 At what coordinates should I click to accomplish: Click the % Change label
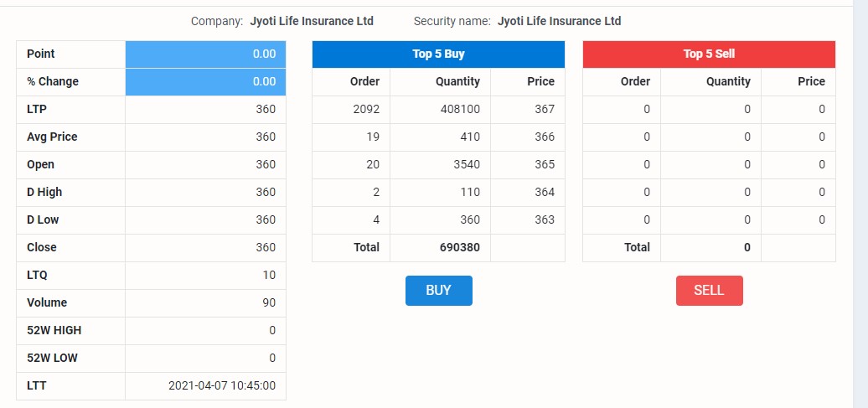coord(53,81)
